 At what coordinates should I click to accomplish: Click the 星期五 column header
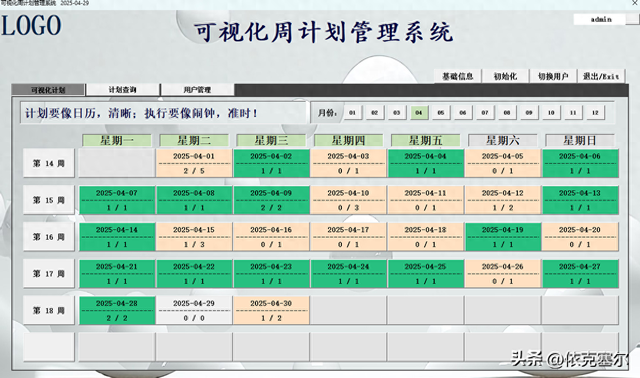(x=425, y=140)
